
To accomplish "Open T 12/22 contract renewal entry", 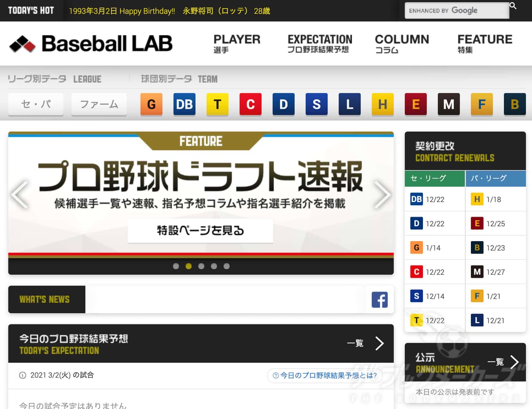I will pyautogui.click(x=435, y=320).
